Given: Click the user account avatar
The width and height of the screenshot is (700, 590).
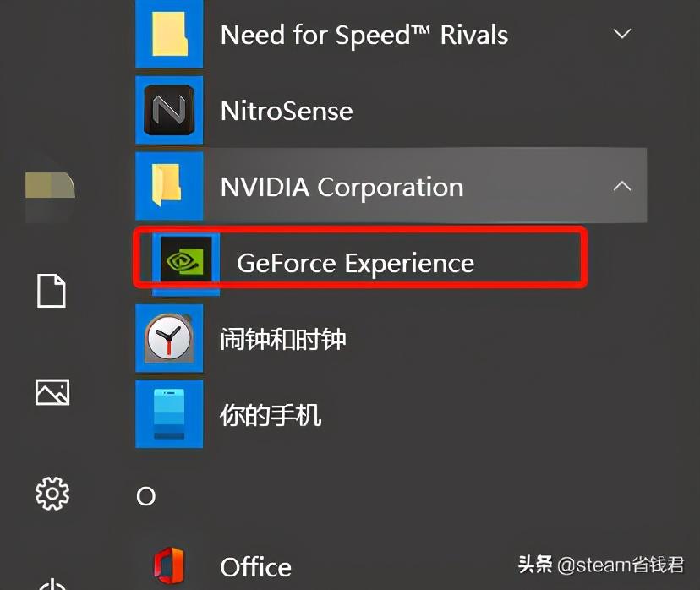Looking at the screenshot, I should 50,186.
